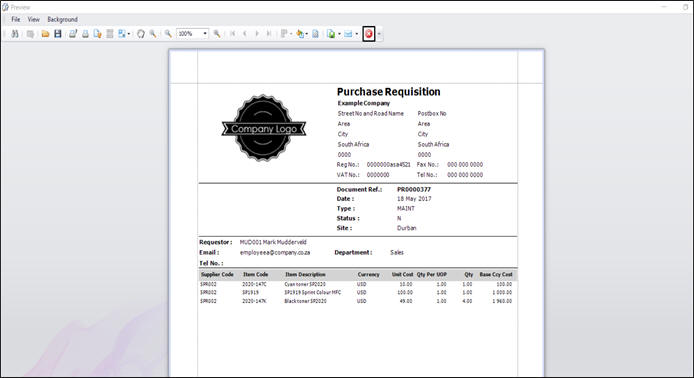Screen dimensions: 694x378
Task: Expand the Scale dropdown arrow
Action: [x=129, y=34]
